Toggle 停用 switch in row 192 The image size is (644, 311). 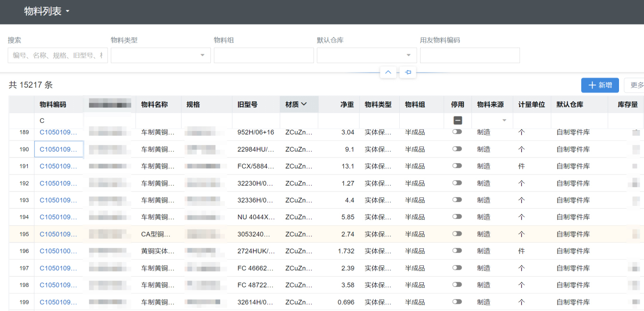(457, 183)
